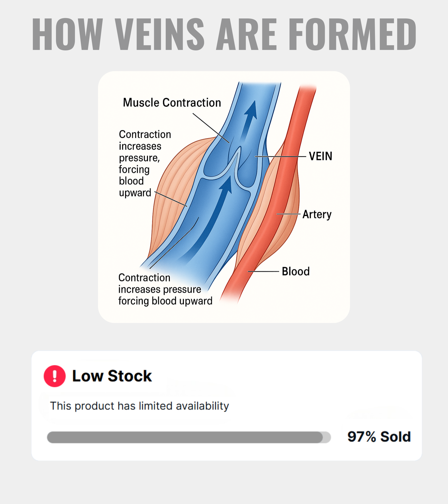Click the filled portion of the stock progress bar

185,437
